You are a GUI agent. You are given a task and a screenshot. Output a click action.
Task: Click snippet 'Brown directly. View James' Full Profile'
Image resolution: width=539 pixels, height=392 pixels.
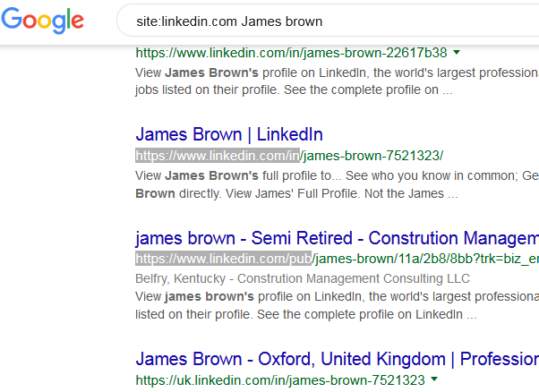(296, 193)
